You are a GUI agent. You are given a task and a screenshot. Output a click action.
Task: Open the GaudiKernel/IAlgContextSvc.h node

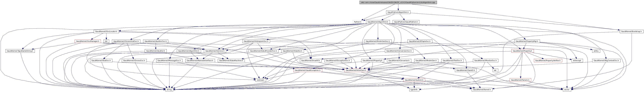tap(606, 61)
